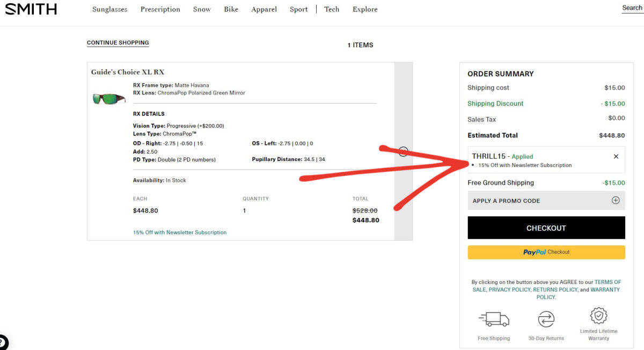Click the Guide's Choice sunglasses thumbnail
Viewport: 644px width, 350px height.
(109, 98)
